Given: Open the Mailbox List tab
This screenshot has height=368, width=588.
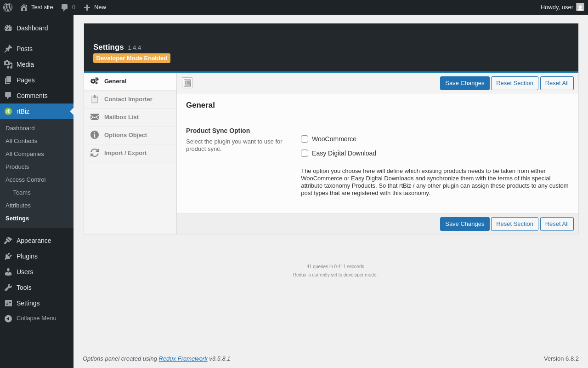Looking at the screenshot, I should pos(130,117).
